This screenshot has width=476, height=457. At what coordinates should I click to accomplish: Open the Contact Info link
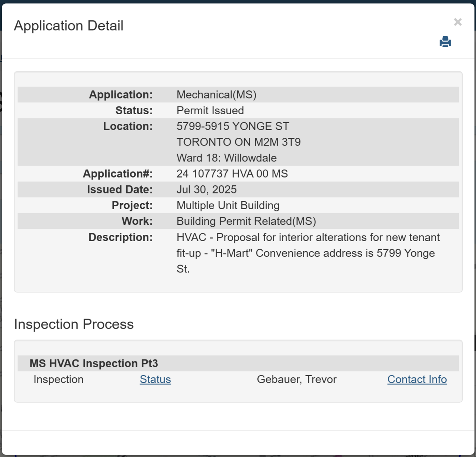tap(417, 379)
